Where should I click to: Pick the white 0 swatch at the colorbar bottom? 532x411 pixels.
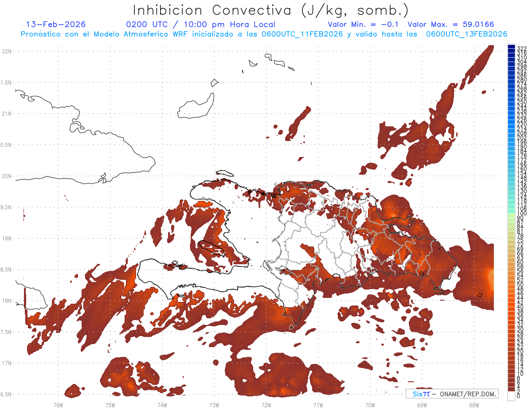tap(512, 396)
